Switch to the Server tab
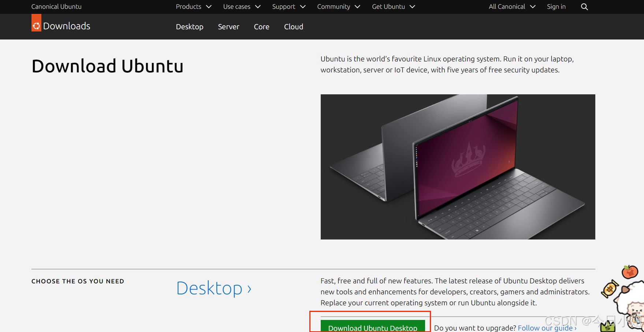This screenshot has height=332, width=644. pos(228,27)
